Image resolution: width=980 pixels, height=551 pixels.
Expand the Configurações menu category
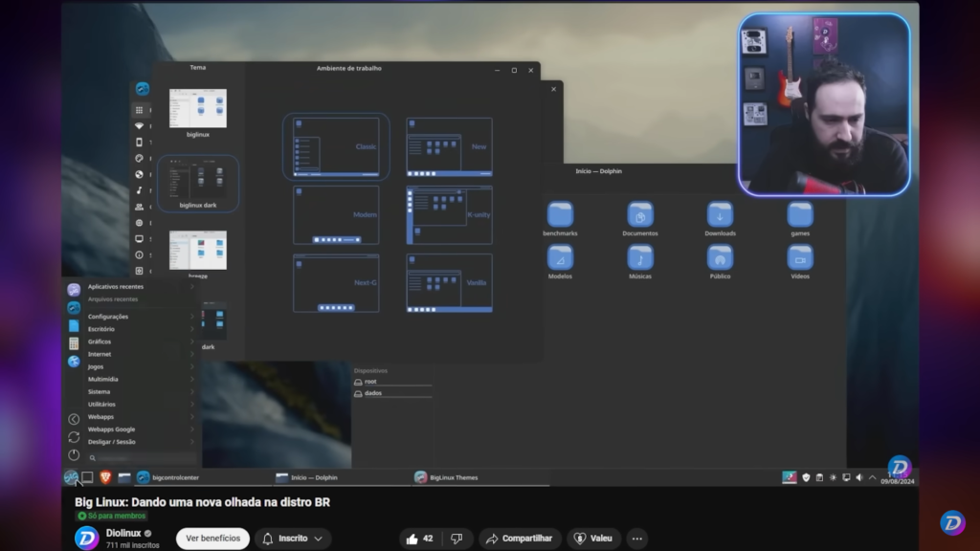click(141, 317)
